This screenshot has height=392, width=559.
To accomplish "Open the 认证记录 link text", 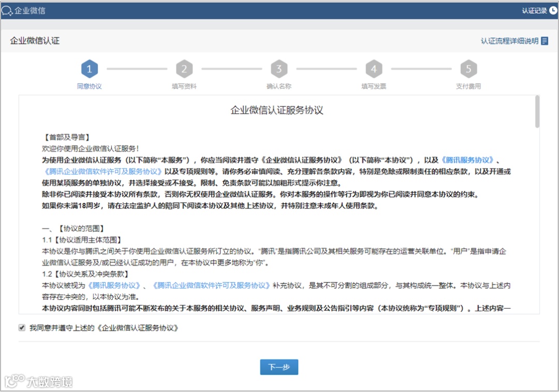I will tap(534, 11).
